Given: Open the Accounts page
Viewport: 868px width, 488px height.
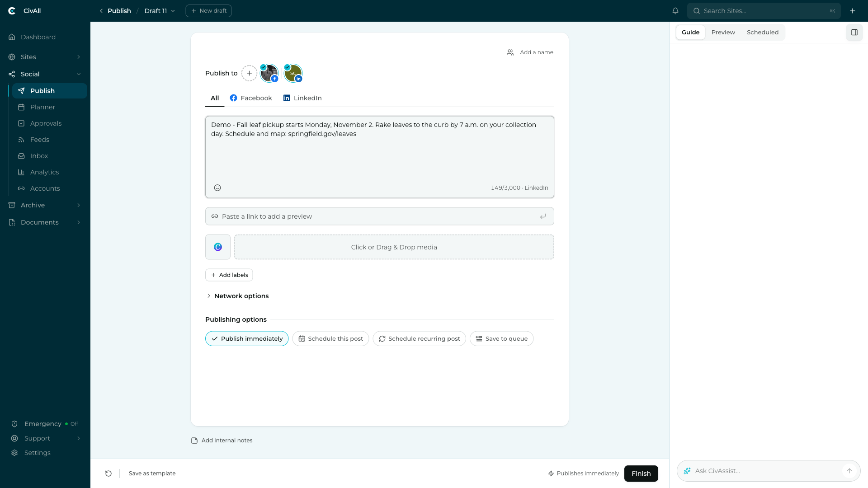Looking at the screenshot, I should (49, 188).
